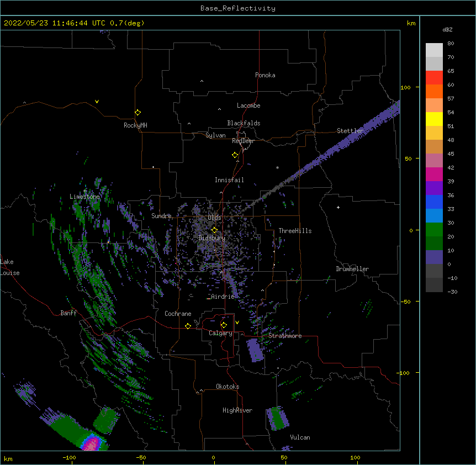Click the Ponoka city label
Image resolution: width=476 pixels, height=465 pixels.
point(265,75)
